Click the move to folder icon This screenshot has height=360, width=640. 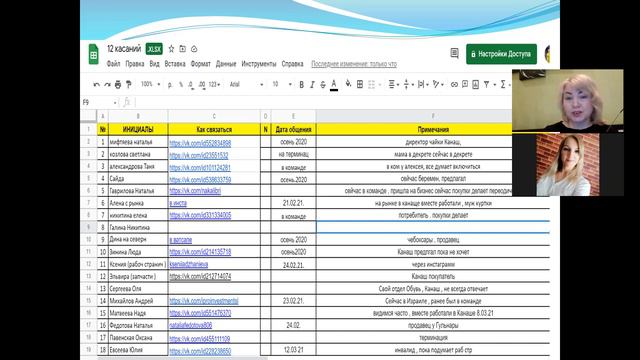point(182,49)
